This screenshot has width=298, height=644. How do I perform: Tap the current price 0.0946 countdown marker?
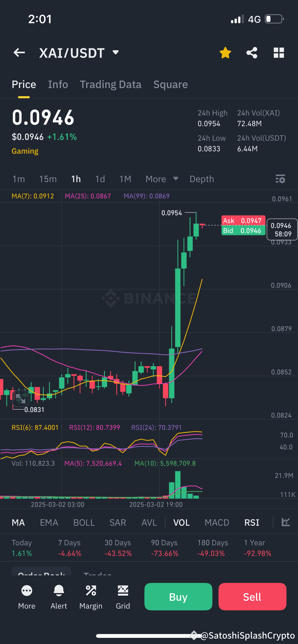(282, 230)
